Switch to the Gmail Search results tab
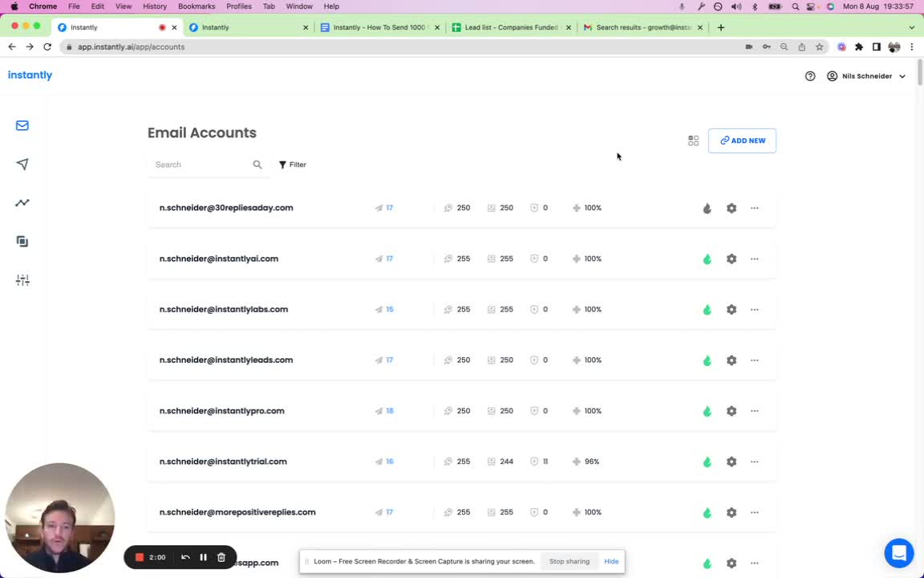This screenshot has height=578, width=924. click(x=642, y=27)
